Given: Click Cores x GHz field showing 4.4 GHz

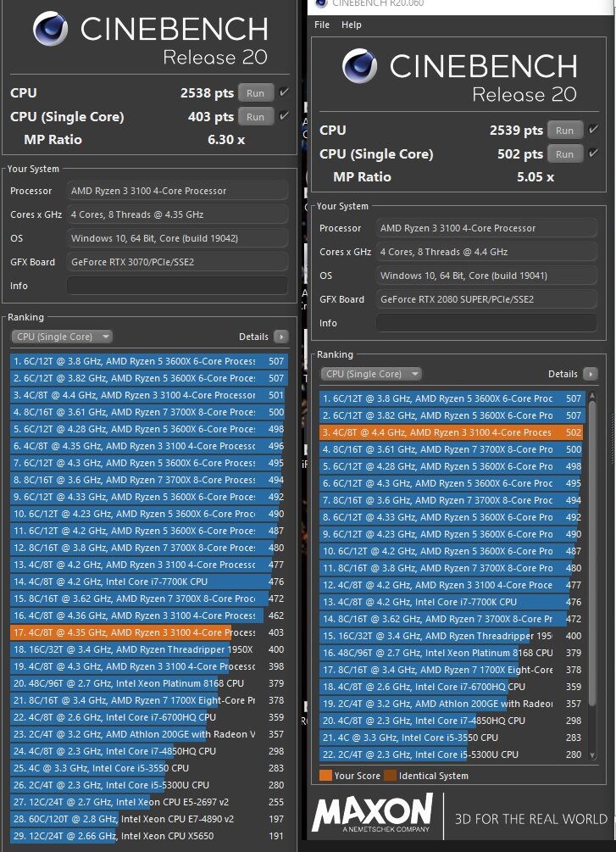Looking at the screenshot, I should 486,252.
